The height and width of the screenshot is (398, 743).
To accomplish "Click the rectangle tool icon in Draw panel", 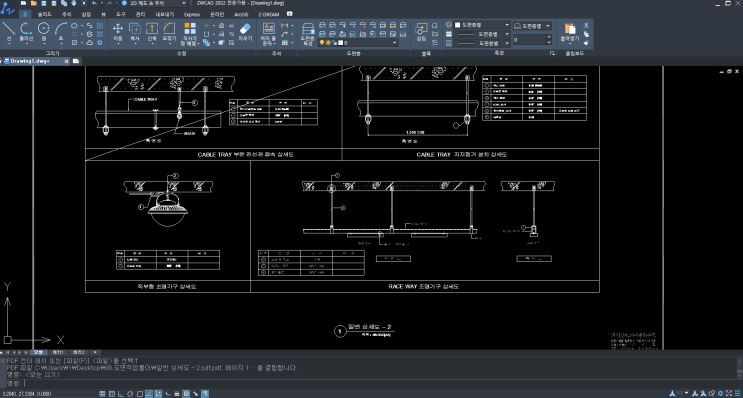I will (74, 43).
